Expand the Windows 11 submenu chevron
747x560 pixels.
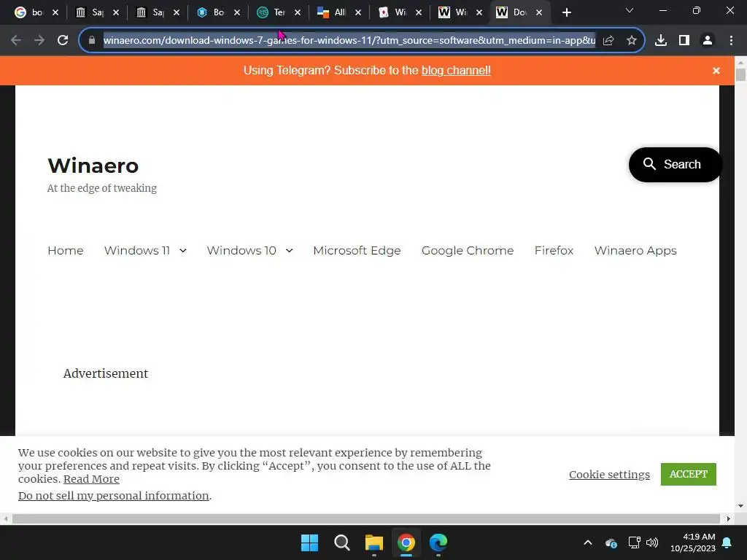coord(183,251)
